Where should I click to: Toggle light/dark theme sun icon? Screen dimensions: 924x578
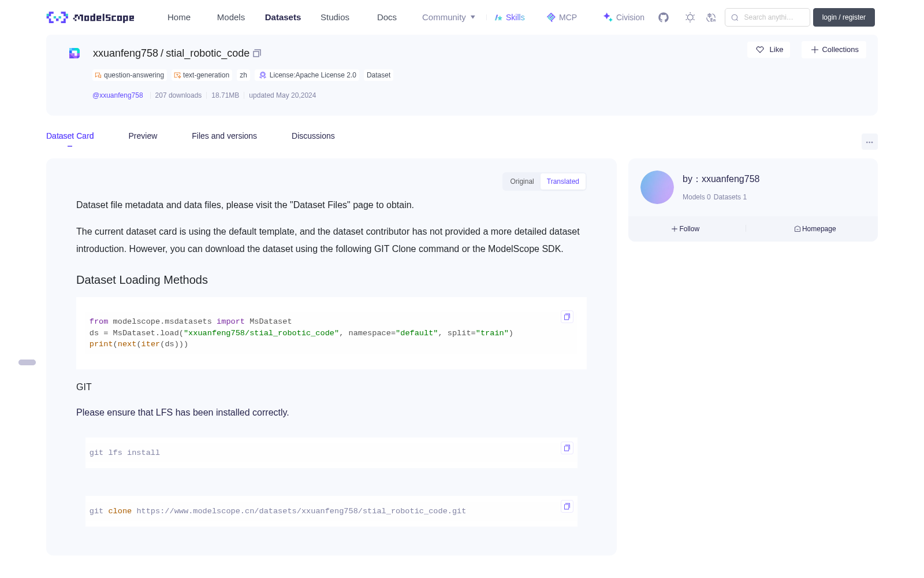pos(690,17)
